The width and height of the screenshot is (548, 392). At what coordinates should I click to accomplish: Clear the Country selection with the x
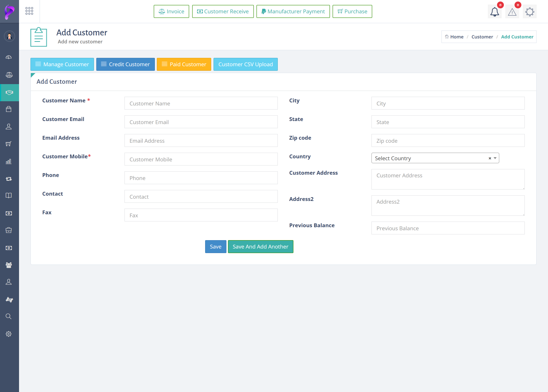pos(490,158)
